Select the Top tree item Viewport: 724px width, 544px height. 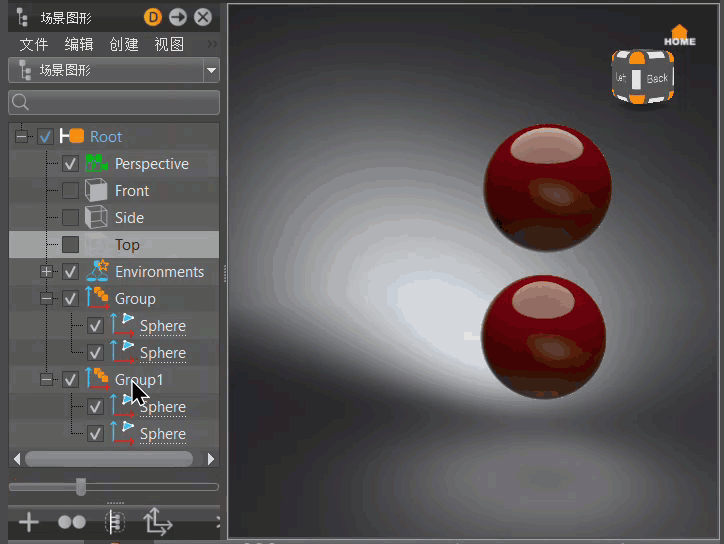pyautogui.click(x=127, y=245)
